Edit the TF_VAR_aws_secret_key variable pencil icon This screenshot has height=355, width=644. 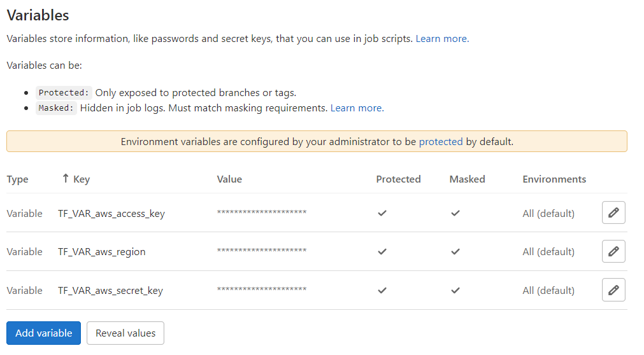pyautogui.click(x=613, y=289)
